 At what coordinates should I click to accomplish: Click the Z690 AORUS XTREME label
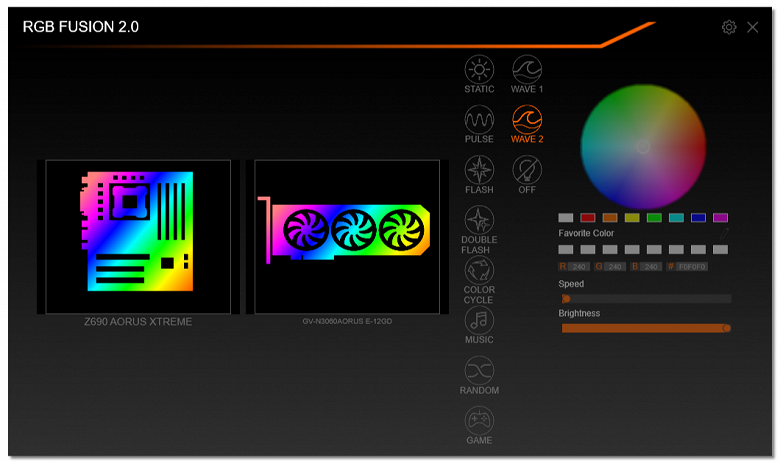click(138, 322)
